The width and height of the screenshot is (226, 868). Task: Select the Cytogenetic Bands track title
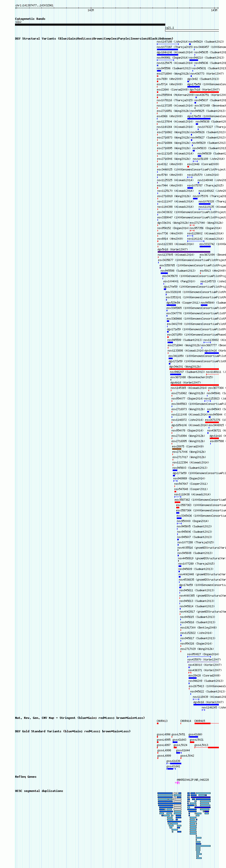point(30,19)
